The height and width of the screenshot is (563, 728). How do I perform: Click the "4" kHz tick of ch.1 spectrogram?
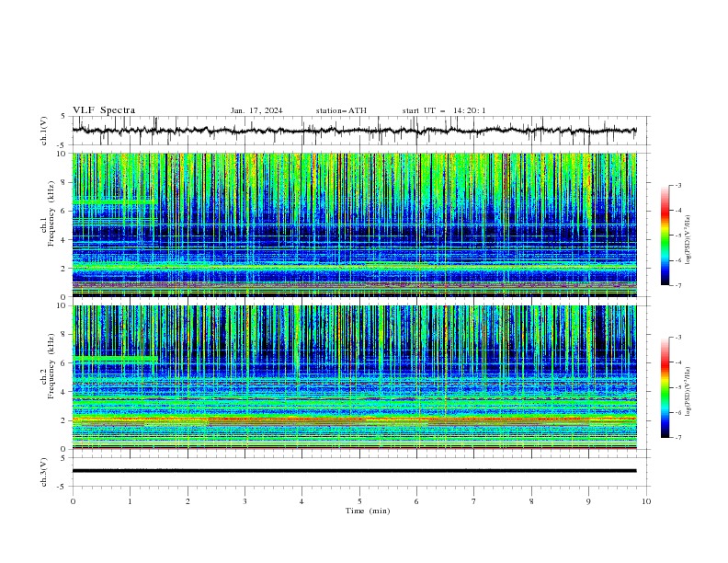[64, 240]
